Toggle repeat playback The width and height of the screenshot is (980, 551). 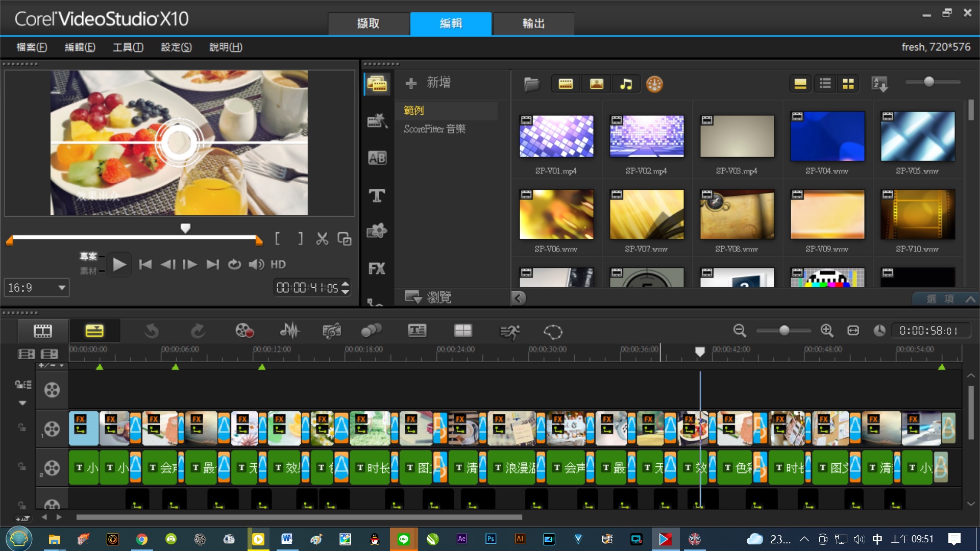pos(234,264)
